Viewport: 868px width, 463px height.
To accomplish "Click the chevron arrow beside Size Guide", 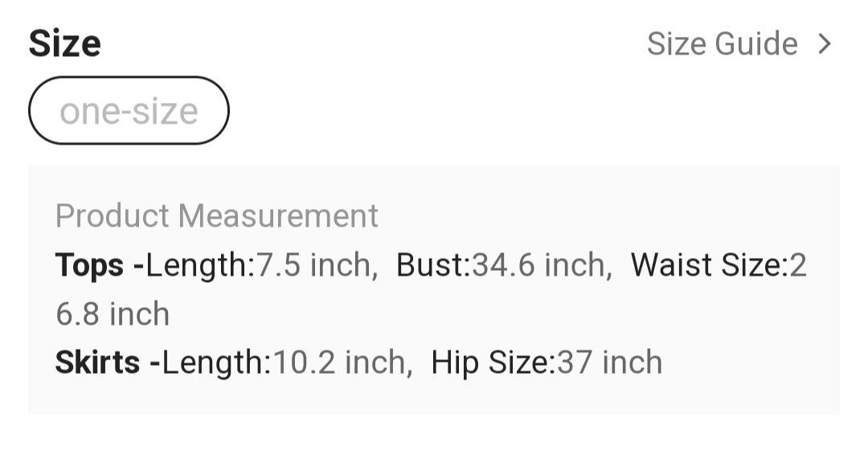I will coord(824,43).
